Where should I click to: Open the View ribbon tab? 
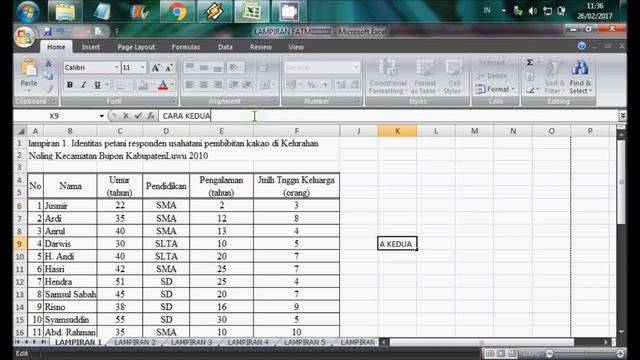[296, 47]
